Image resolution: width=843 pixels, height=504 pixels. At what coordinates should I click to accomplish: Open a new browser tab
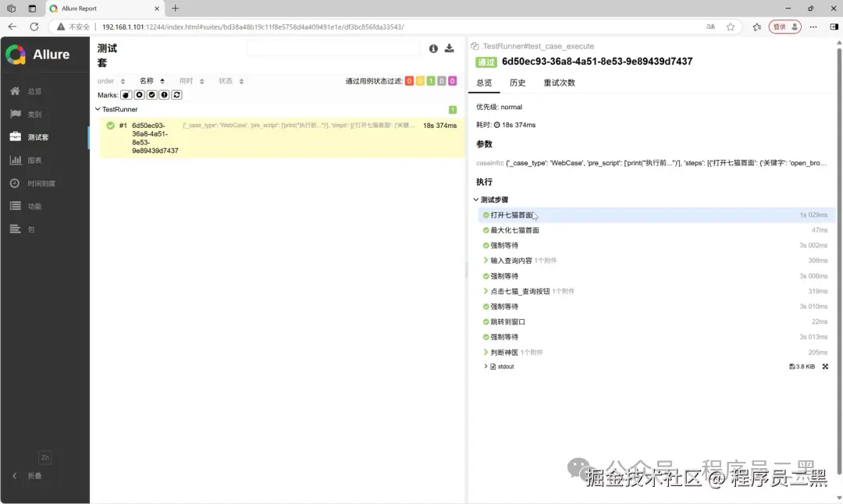pyautogui.click(x=176, y=9)
